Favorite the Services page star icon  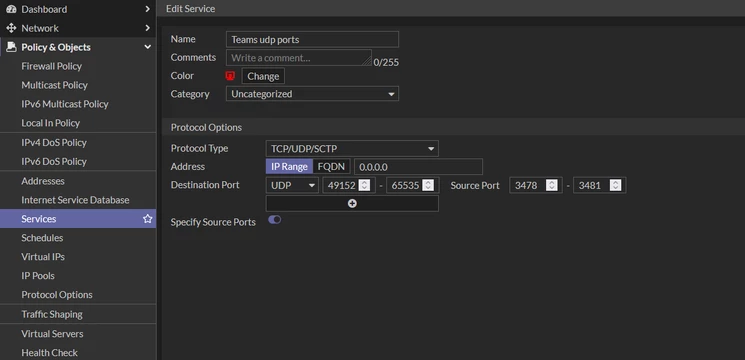tap(148, 219)
